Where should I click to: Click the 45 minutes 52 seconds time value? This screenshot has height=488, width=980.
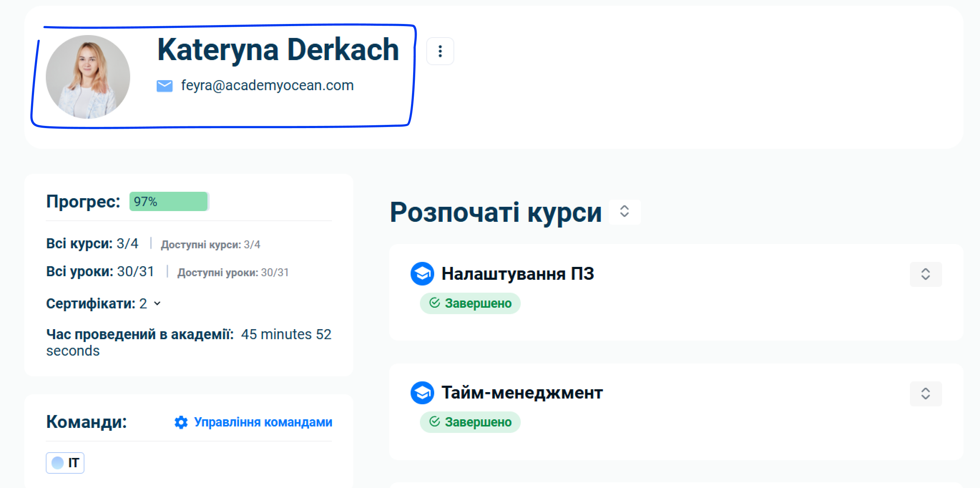(189, 342)
